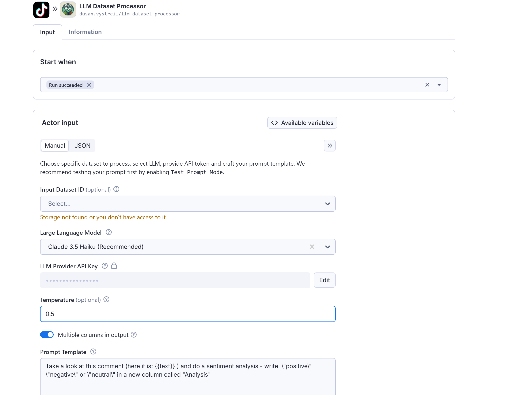
Task: Click the LLM Dataset Processor logo icon
Action: [x=68, y=10]
